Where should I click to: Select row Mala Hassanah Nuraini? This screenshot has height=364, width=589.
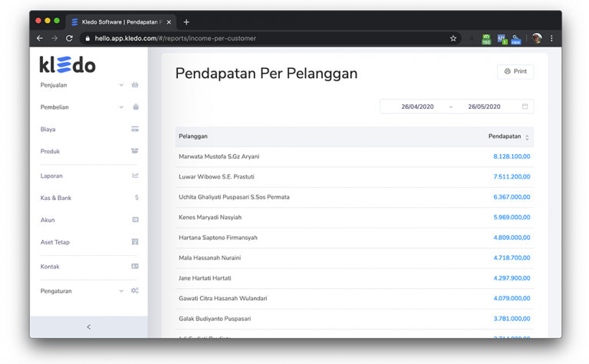click(354, 257)
